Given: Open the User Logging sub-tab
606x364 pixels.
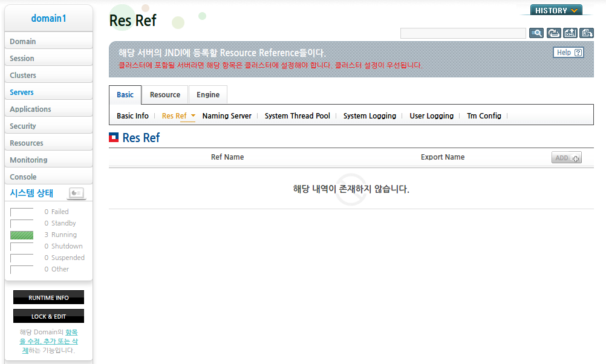Looking at the screenshot, I should 431,116.
